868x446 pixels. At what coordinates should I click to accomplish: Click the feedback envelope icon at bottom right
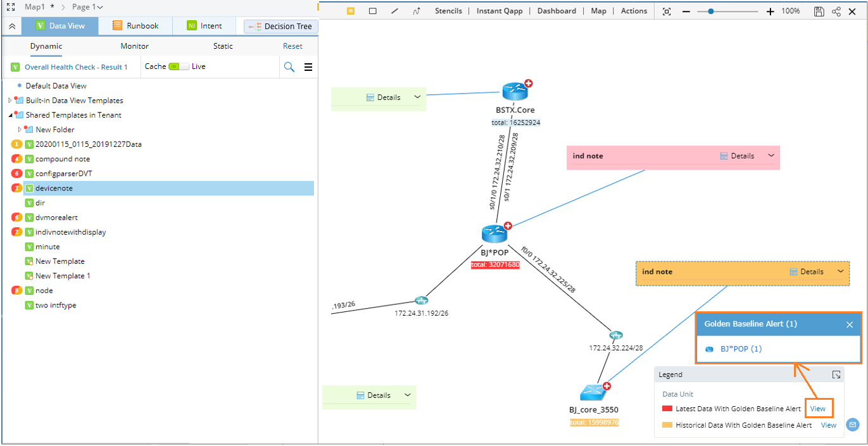click(852, 425)
